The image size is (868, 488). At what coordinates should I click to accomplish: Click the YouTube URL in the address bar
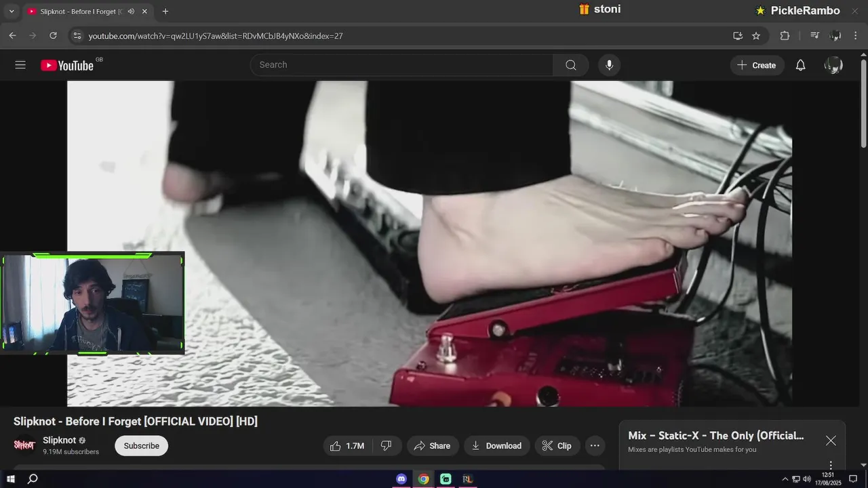[x=216, y=36]
